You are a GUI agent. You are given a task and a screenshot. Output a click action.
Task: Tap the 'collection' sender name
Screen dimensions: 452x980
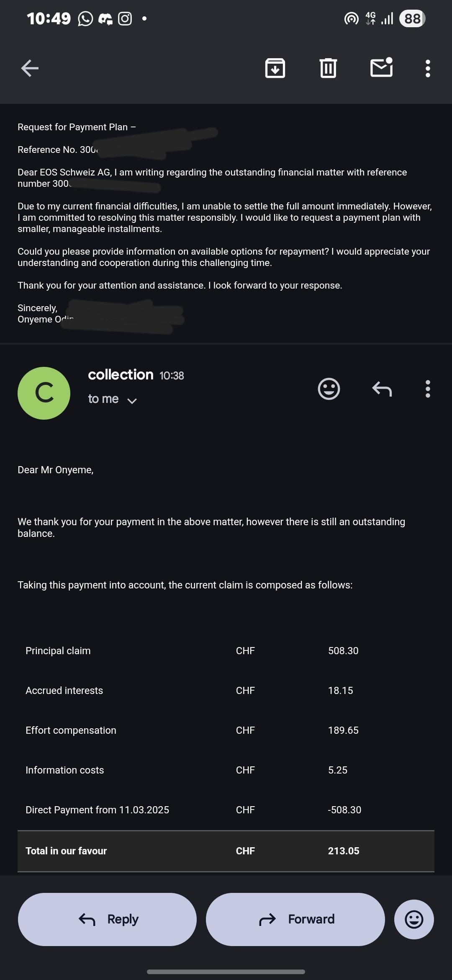(121, 374)
